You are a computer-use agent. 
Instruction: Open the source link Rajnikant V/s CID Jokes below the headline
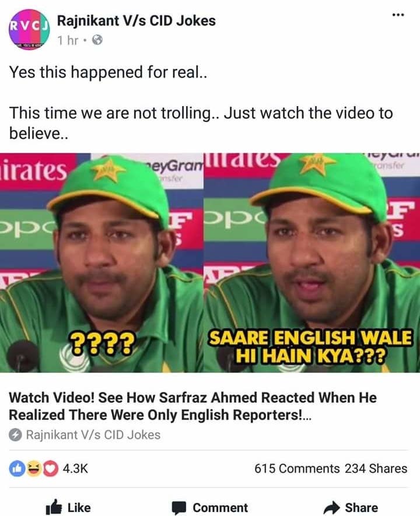pyautogui.click(x=93, y=435)
